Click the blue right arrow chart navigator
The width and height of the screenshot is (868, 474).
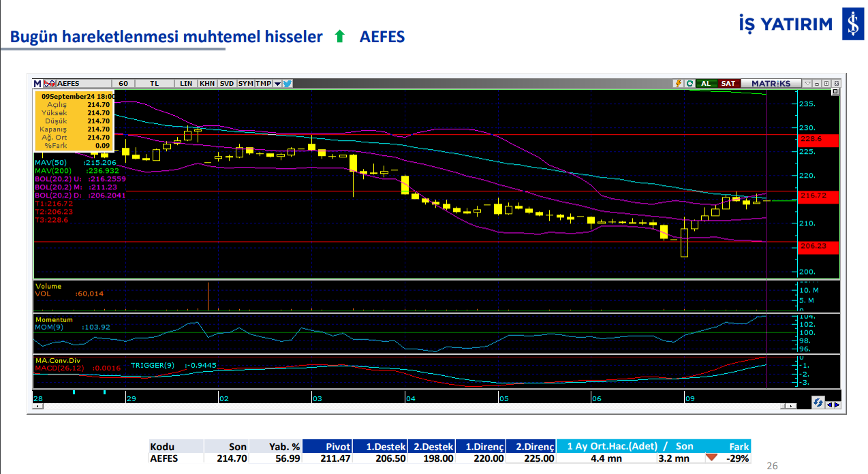click(837, 405)
